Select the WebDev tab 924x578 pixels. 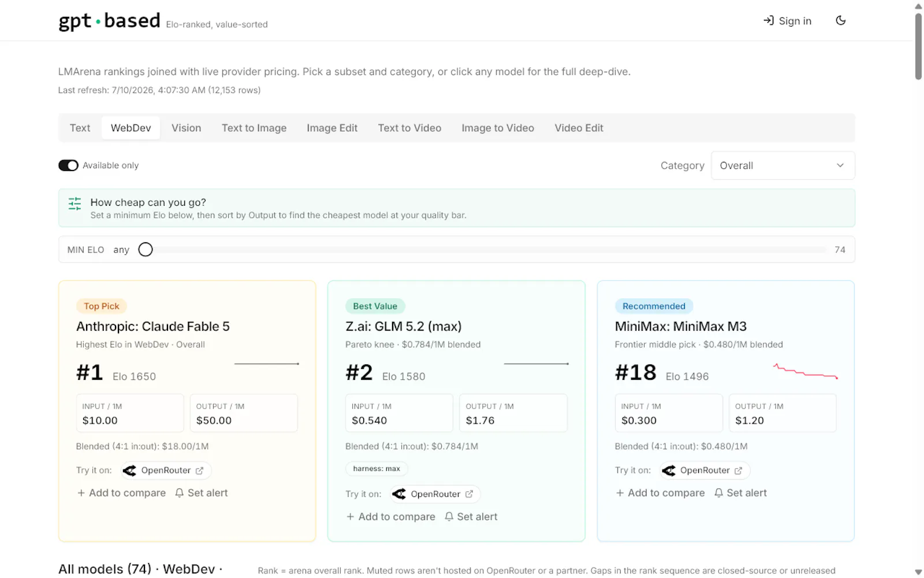pos(131,128)
